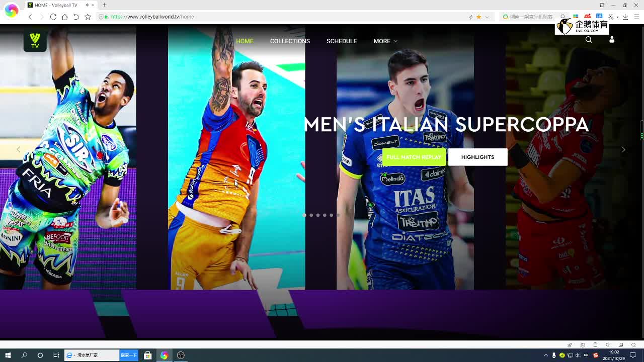Image resolution: width=644 pixels, height=362 pixels.
Task: Open the user account icon
Action: point(612,40)
